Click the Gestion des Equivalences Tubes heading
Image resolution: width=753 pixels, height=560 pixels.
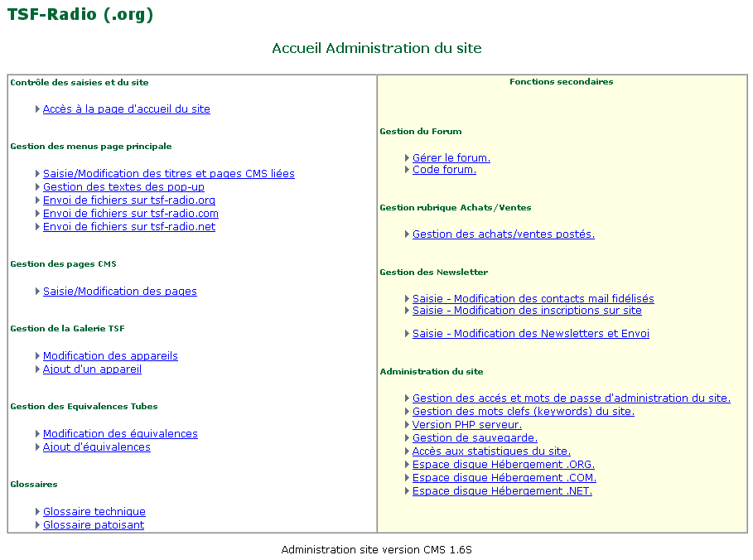[x=84, y=406]
